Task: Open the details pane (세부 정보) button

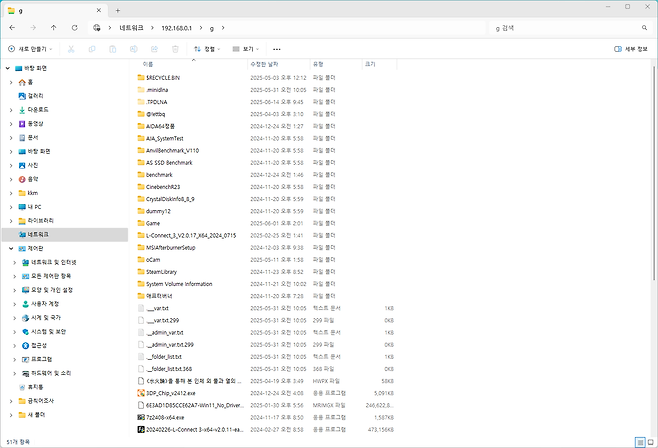Action: 630,48
